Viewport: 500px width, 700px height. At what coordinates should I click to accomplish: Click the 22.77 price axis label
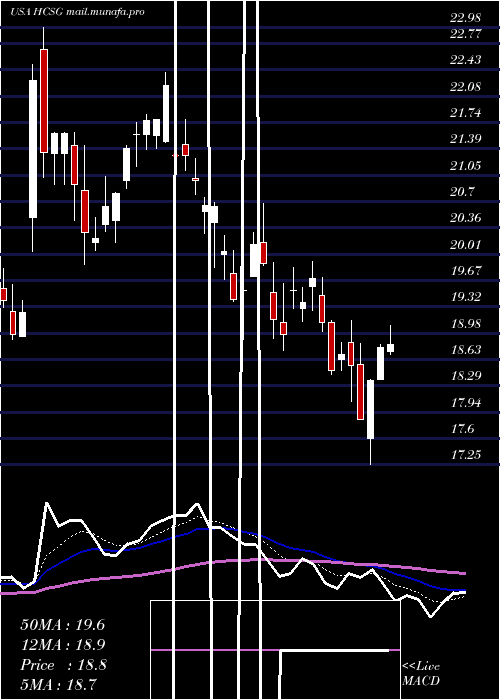pos(465,34)
